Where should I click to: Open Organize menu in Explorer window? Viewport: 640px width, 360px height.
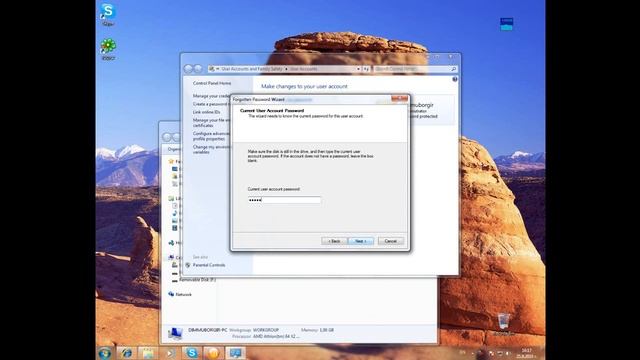coord(173,149)
